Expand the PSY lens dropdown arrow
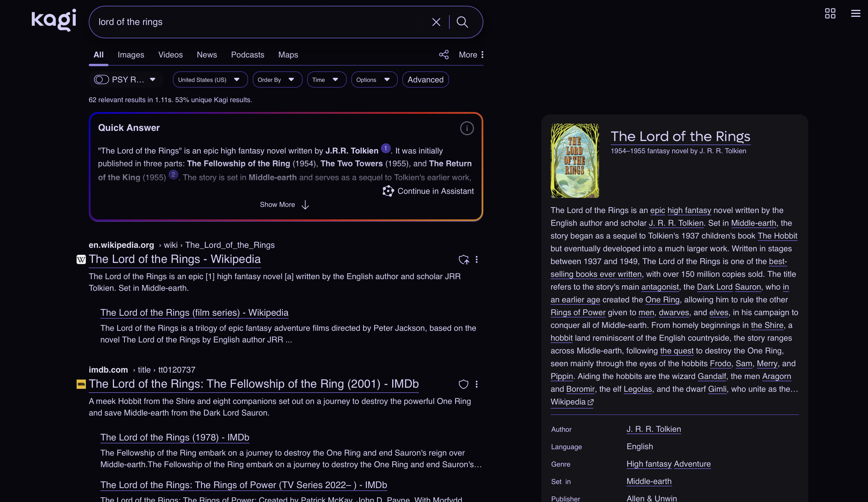868x502 pixels. click(153, 80)
